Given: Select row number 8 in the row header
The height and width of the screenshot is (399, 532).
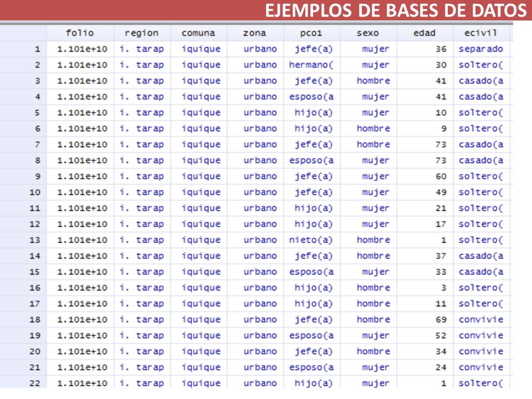Looking at the screenshot, I should (23, 161).
